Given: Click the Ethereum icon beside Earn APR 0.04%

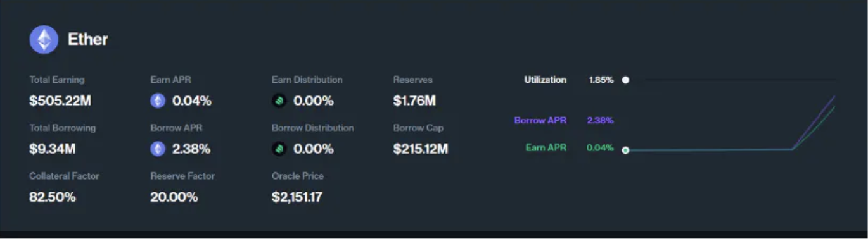Looking at the screenshot, I should coord(158,101).
